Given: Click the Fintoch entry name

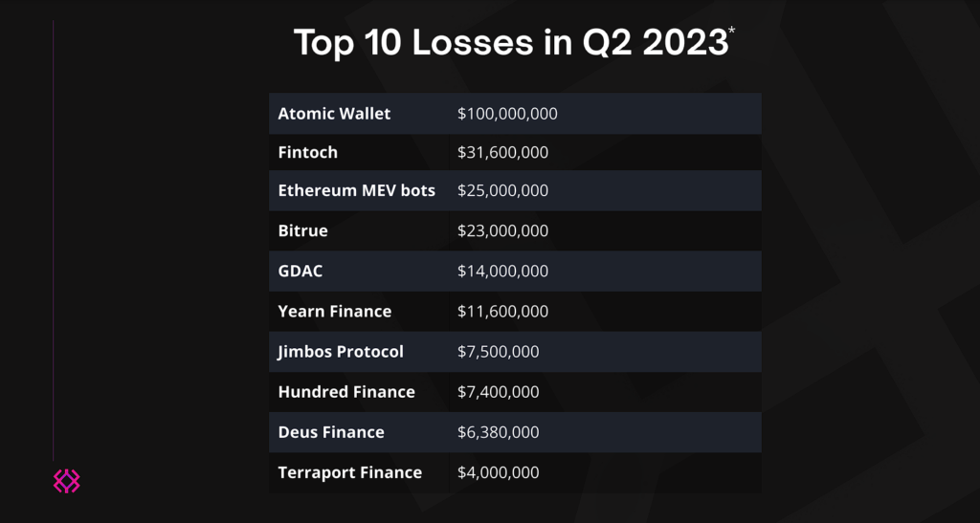Looking at the screenshot, I should point(307,152).
